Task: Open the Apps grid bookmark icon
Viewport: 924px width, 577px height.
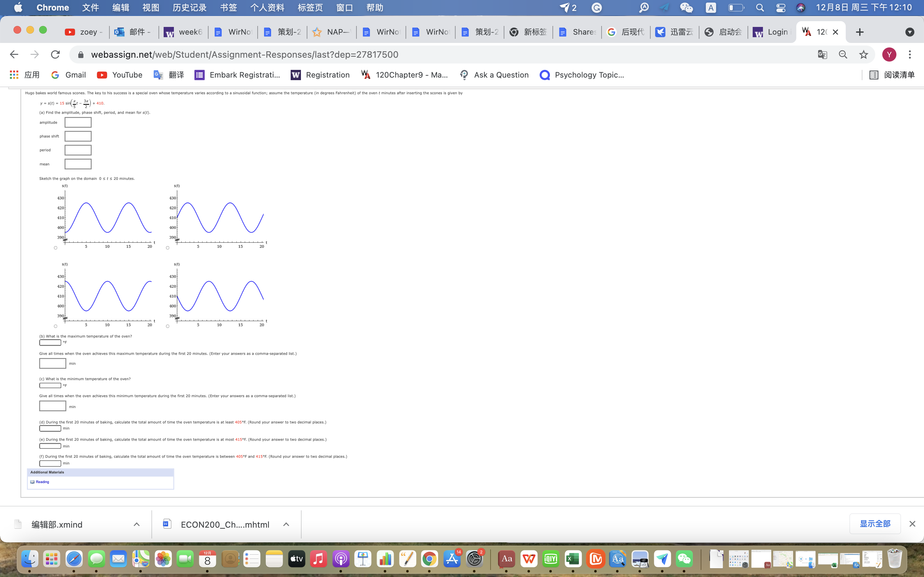Action: 14,75
